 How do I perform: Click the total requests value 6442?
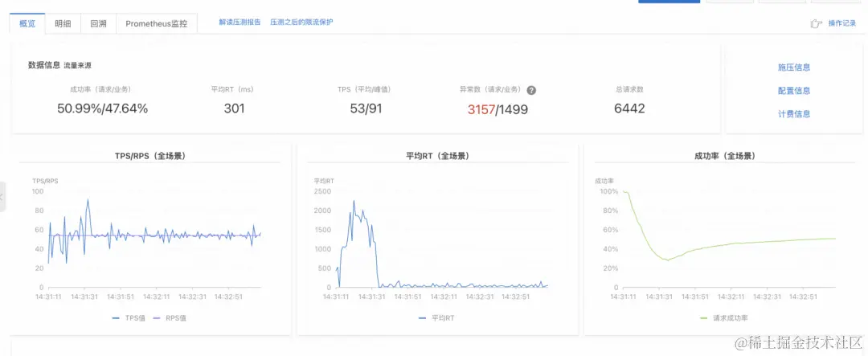coord(629,108)
